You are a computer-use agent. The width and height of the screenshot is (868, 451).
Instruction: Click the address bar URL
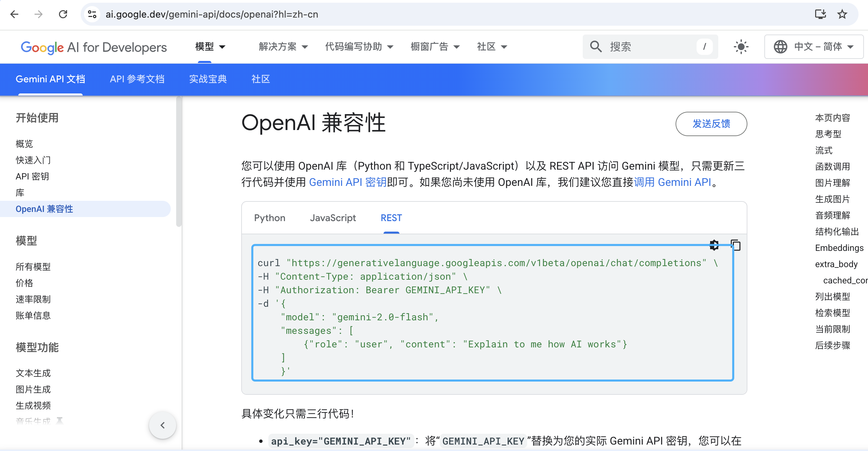point(212,14)
